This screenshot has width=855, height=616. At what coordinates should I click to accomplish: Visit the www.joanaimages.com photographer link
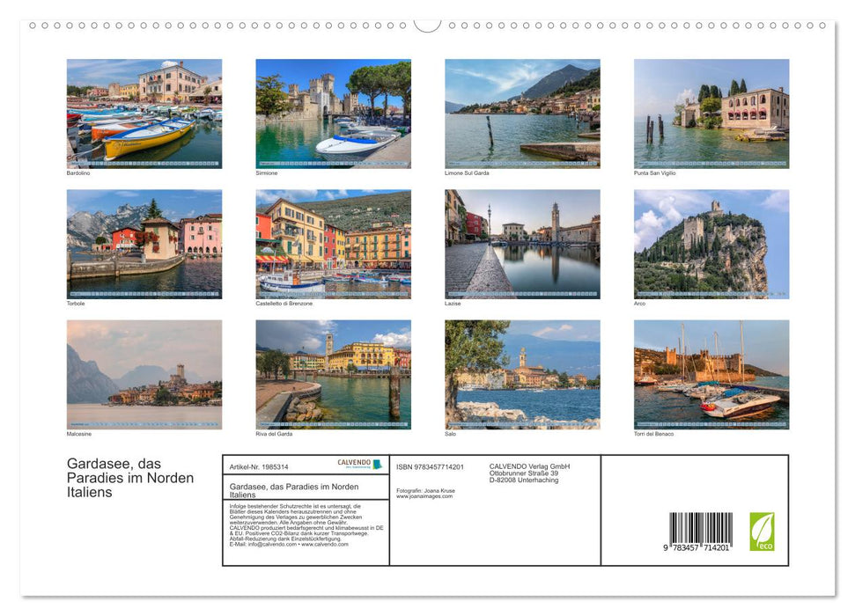pyautogui.click(x=424, y=495)
